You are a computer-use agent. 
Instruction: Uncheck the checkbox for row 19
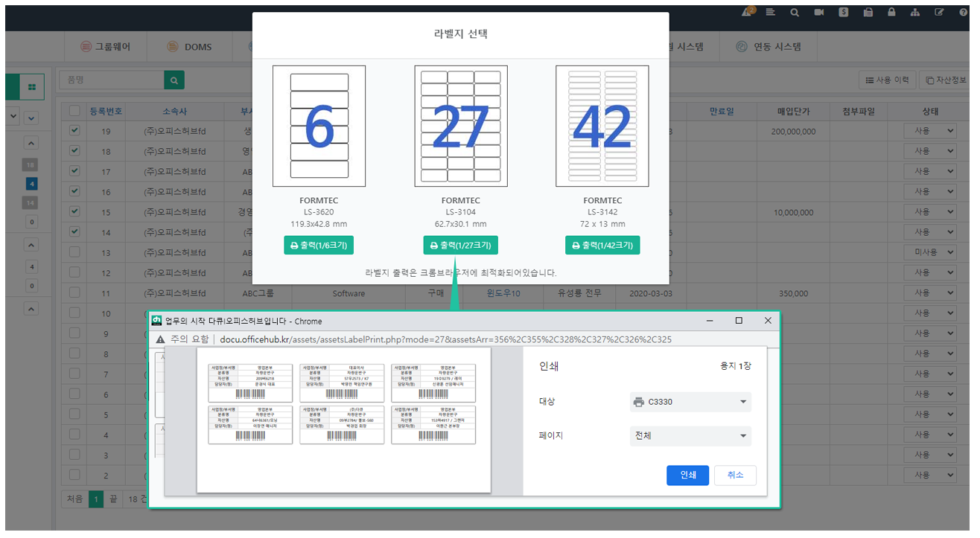74,131
